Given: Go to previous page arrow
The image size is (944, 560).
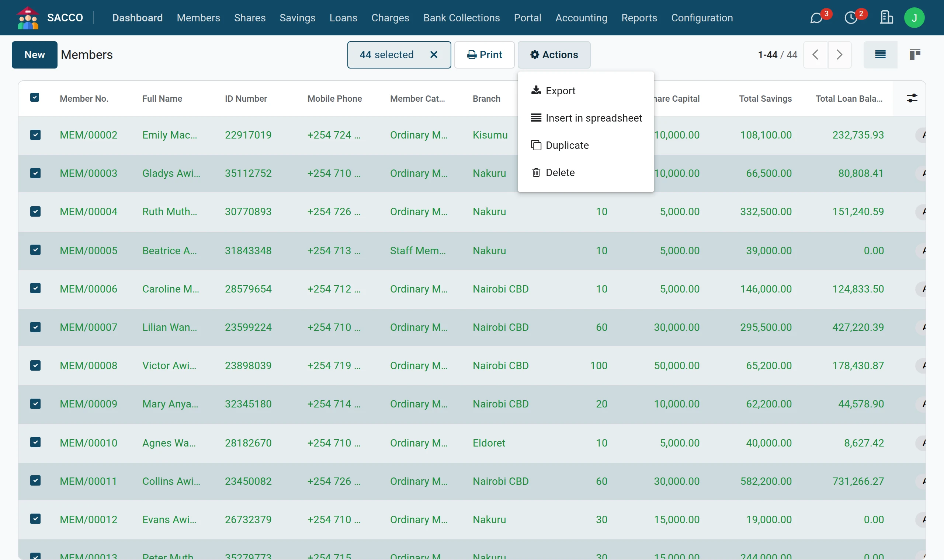Looking at the screenshot, I should pyautogui.click(x=815, y=55).
